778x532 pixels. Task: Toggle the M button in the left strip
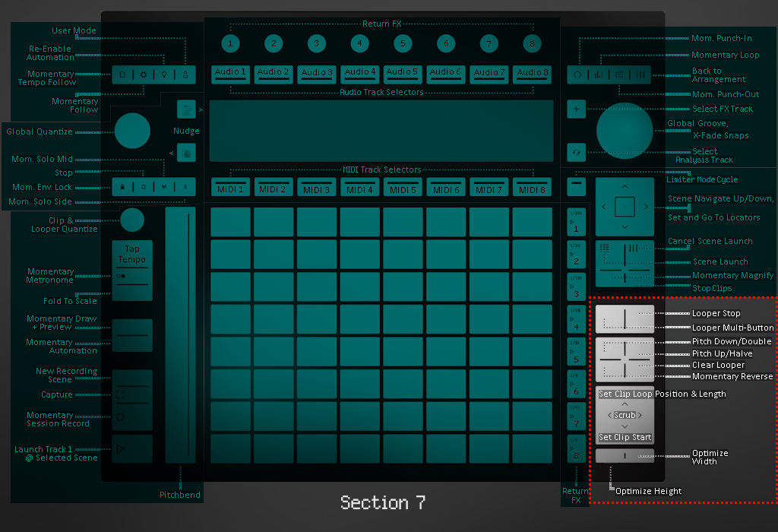click(164, 186)
